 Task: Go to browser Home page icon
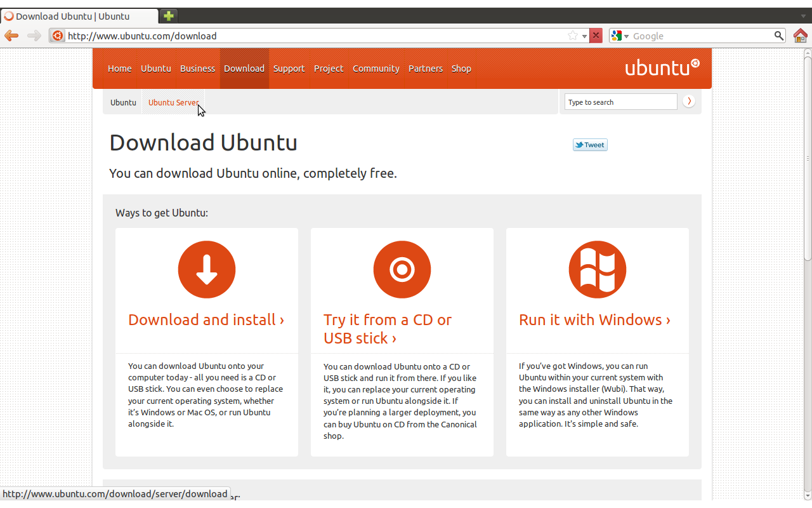(x=801, y=36)
